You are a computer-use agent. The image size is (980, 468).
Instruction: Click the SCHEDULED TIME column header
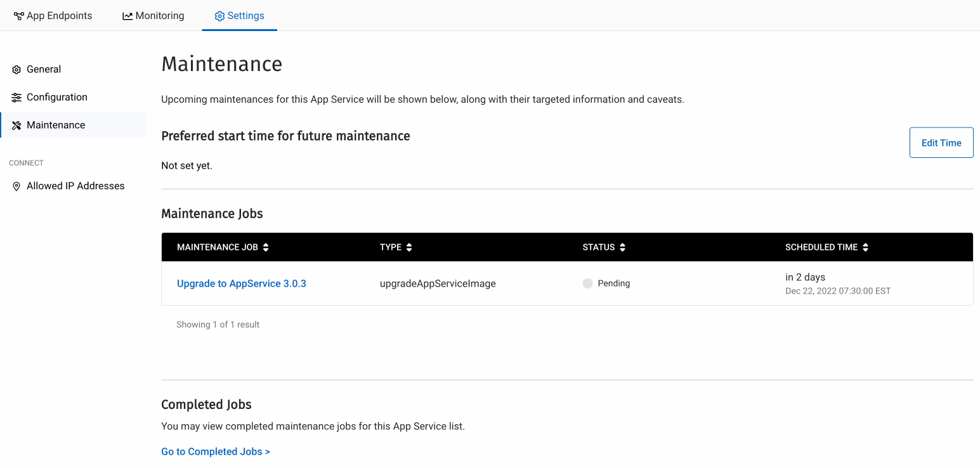pos(821,247)
